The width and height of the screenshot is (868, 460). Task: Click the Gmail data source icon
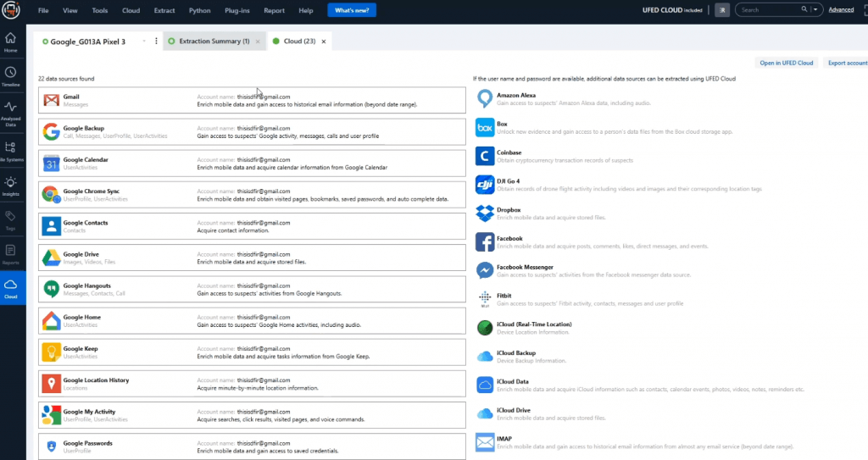click(50, 100)
